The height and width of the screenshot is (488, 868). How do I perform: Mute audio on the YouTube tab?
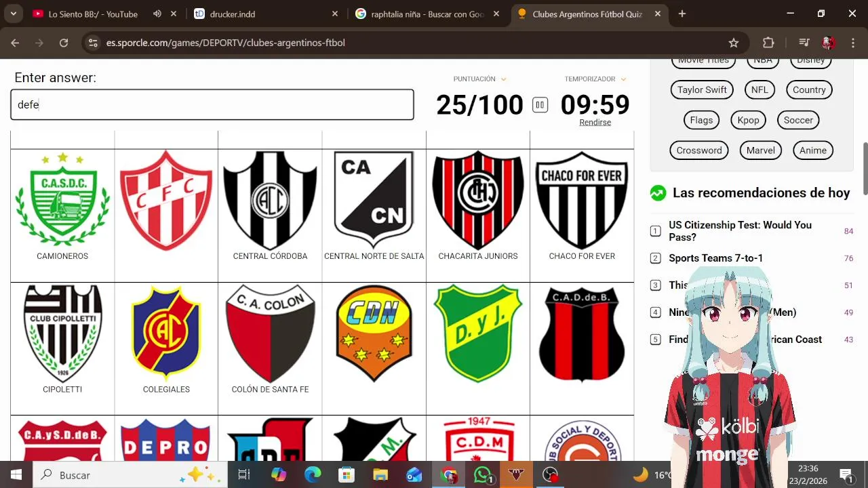[x=157, y=14]
